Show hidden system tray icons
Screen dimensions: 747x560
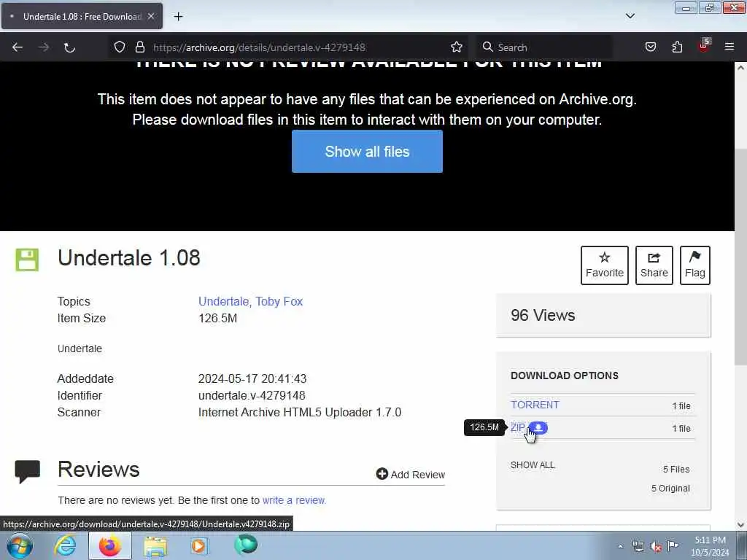(620, 547)
